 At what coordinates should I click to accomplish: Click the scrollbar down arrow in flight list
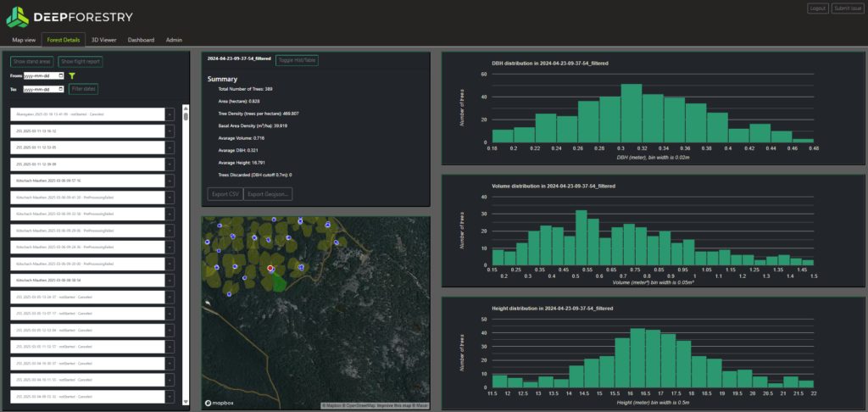186,402
